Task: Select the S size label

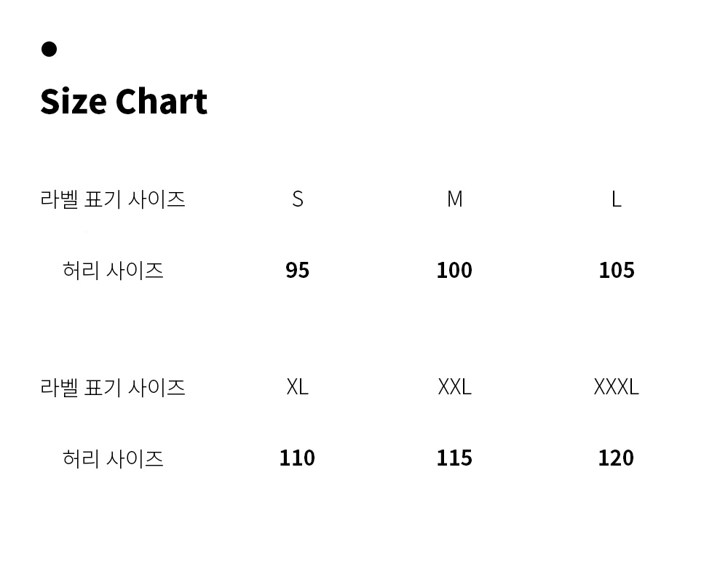Action: coord(297,199)
